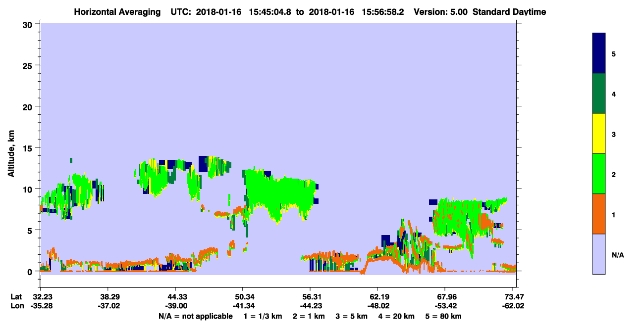The width and height of the screenshot is (644, 330).
Task: Click the start UTC time 15:45:04.8
Action: [268, 11]
